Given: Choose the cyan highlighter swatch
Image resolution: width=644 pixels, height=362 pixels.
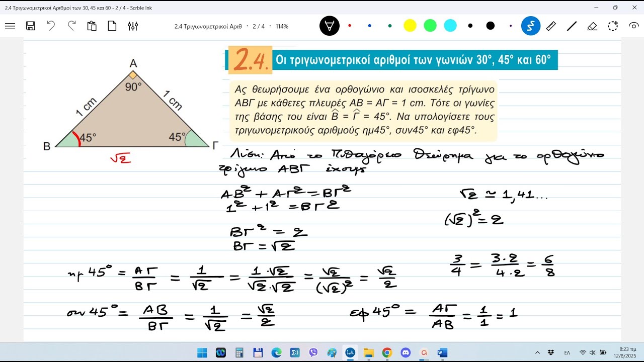Looking at the screenshot, I should (x=450, y=26).
